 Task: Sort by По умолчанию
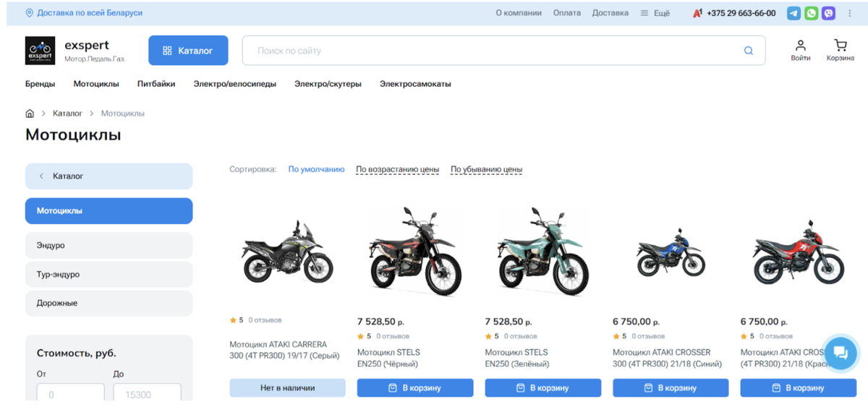(316, 169)
